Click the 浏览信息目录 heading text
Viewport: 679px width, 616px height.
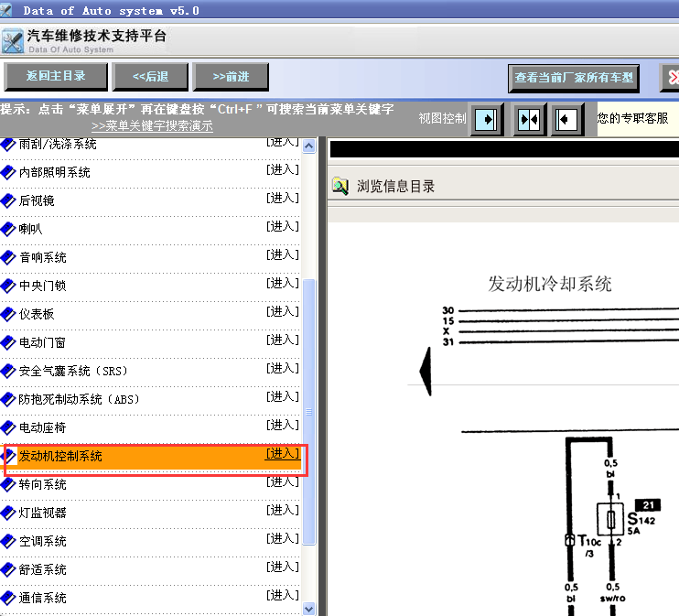click(395, 187)
